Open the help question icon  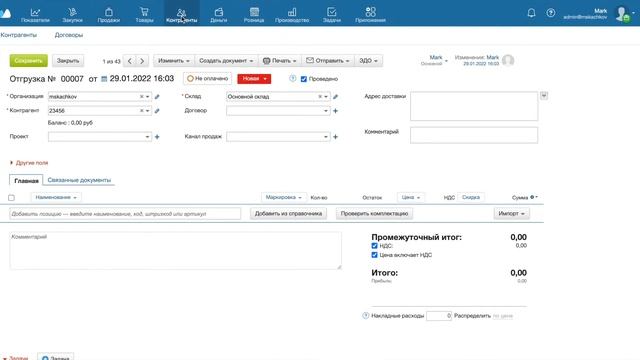click(551, 13)
